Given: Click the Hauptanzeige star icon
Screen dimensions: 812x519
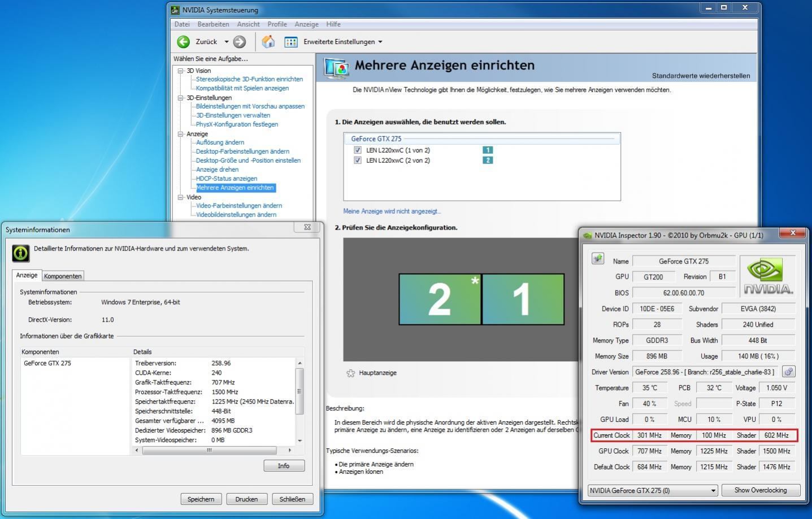Looking at the screenshot, I should (350, 373).
